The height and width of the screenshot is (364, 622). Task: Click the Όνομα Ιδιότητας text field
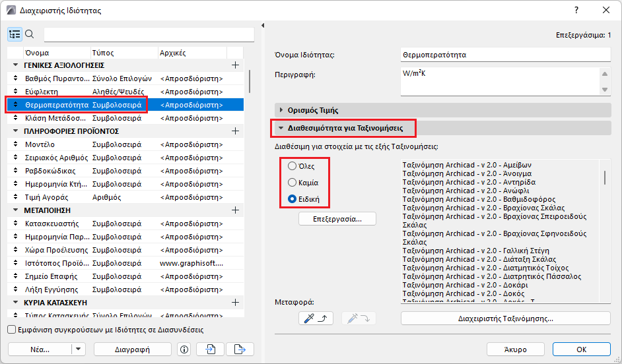click(505, 55)
